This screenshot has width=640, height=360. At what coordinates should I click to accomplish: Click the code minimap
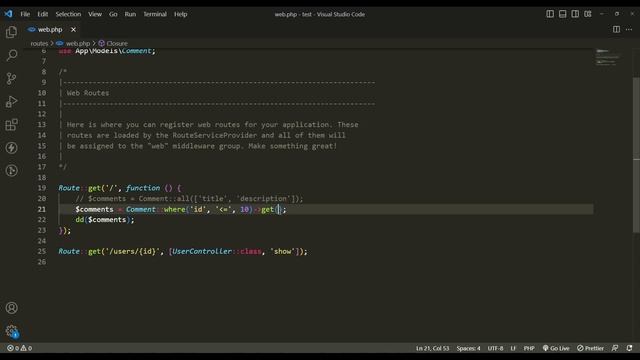pos(607,58)
